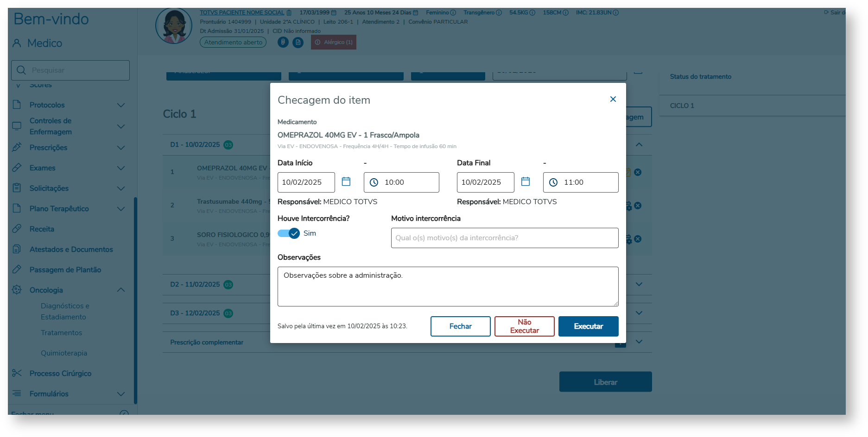868x437 pixels.
Task: Open Atestados e Documentos menu item
Action: 71,249
